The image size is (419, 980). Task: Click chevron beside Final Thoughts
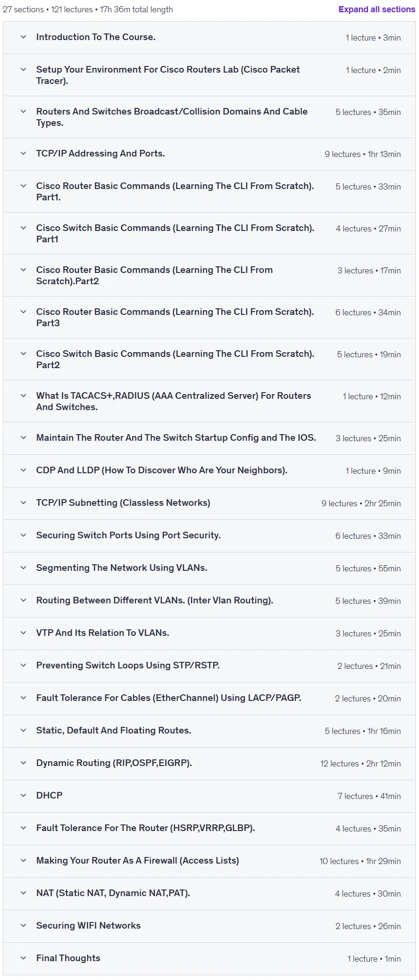pyautogui.click(x=23, y=958)
